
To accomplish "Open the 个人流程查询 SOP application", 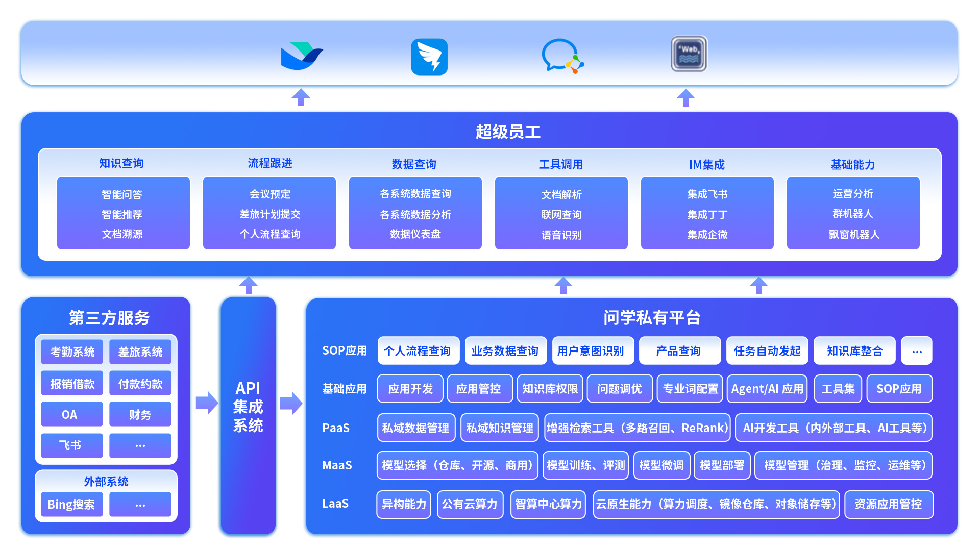I will 418,351.
